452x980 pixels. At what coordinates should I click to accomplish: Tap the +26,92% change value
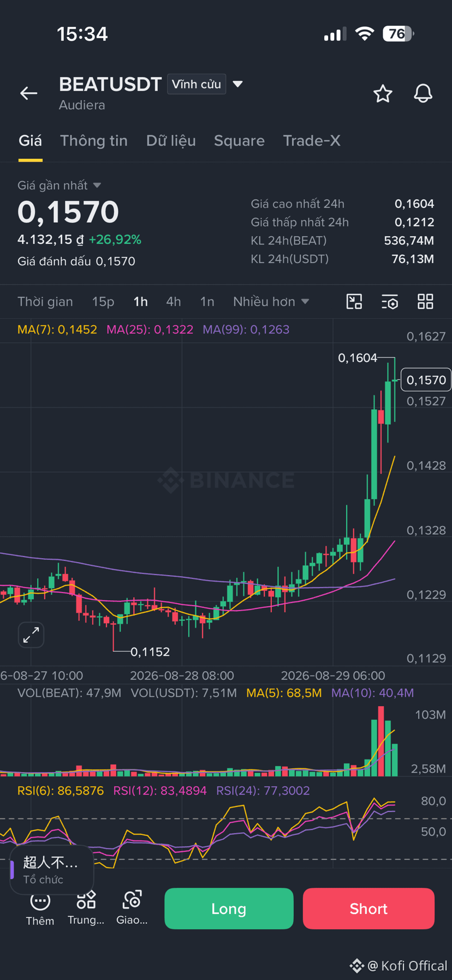click(115, 240)
